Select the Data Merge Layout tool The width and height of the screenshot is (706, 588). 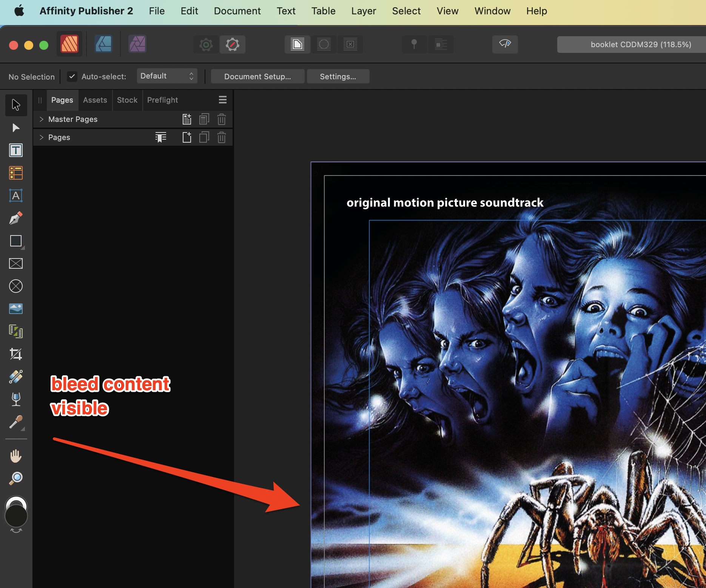pyautogui.click(x=16, y=331)
